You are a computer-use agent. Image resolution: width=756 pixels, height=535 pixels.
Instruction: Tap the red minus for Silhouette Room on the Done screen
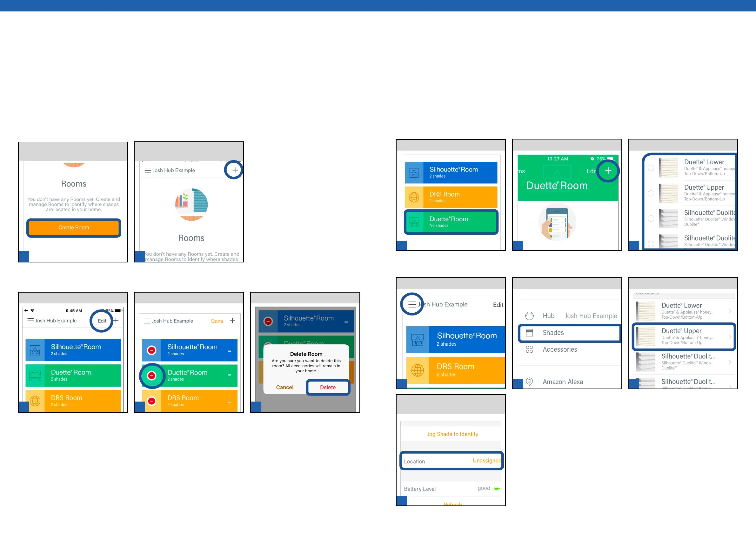151,350
